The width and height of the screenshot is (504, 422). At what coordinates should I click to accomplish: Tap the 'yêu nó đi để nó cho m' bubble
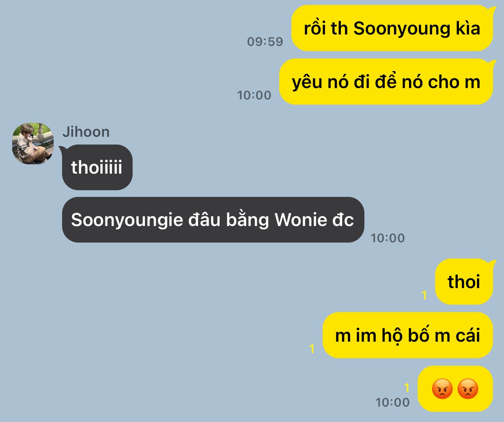(x=386, y=82)
